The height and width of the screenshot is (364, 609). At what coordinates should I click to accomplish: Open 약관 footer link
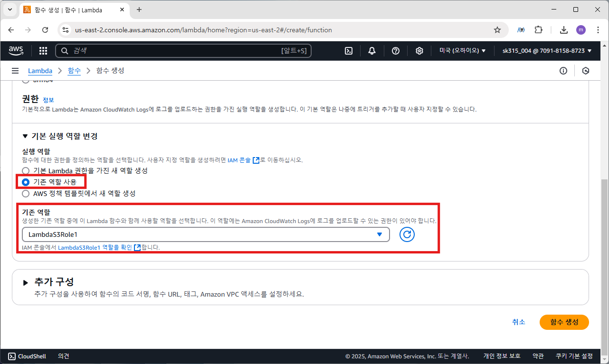pyautogui.click(x=538, y=356)
